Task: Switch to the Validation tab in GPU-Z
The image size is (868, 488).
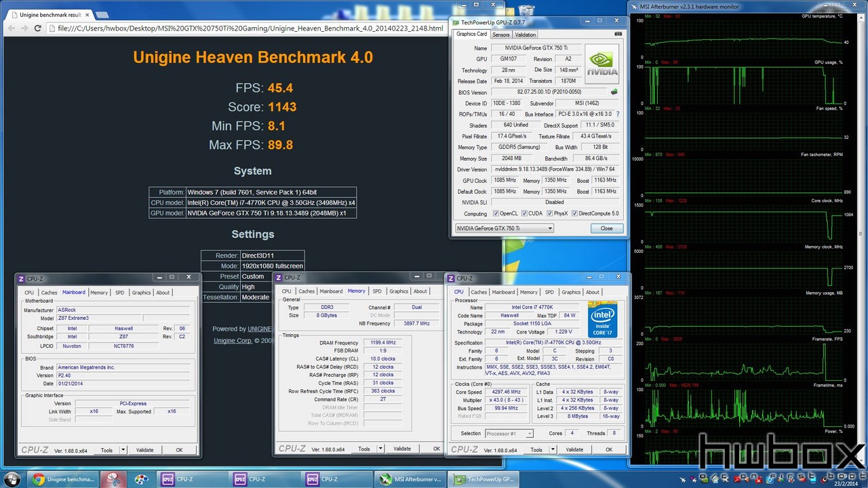Action: pos(526,35)
